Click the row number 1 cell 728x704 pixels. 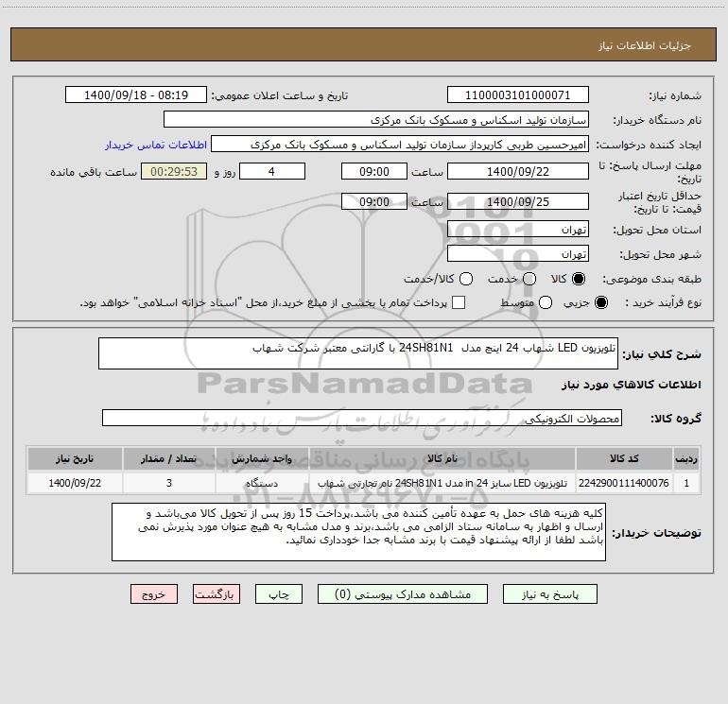[686, 483]
